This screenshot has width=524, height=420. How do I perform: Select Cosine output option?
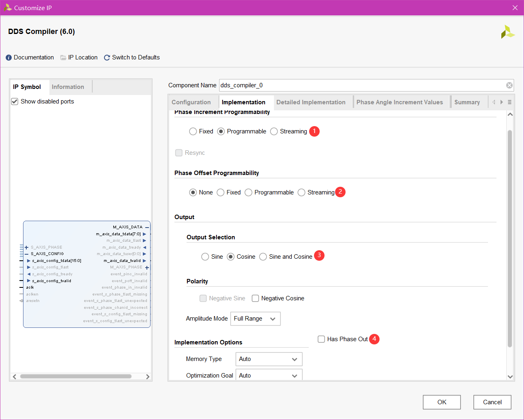231,257
